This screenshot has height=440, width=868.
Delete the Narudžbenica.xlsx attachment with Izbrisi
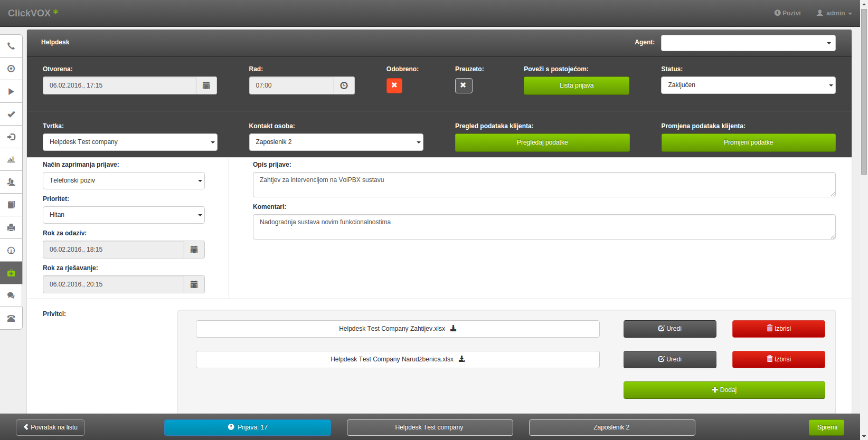(778, 359)
